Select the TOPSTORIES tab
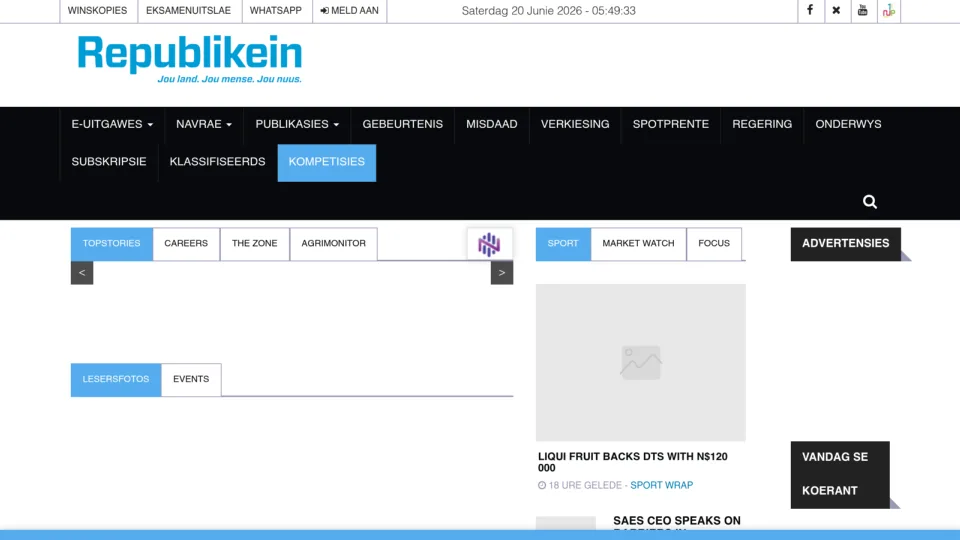 click(111, 244)
